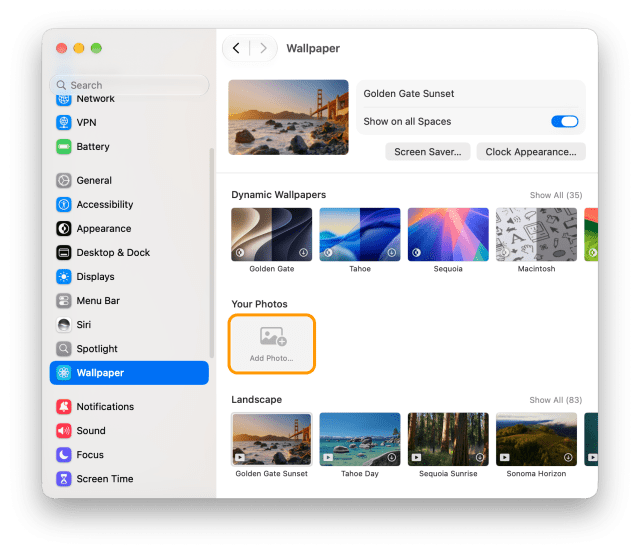This screenshot has height=554, width=640.
Task: Click the sidebar scrollbar
Action: [211, 253]
